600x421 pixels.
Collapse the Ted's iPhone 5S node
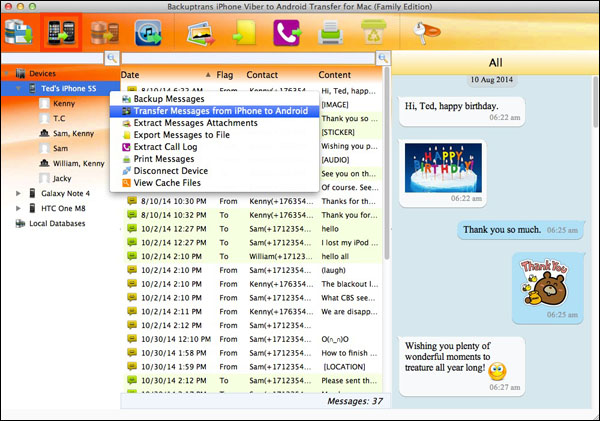[18, 88]
